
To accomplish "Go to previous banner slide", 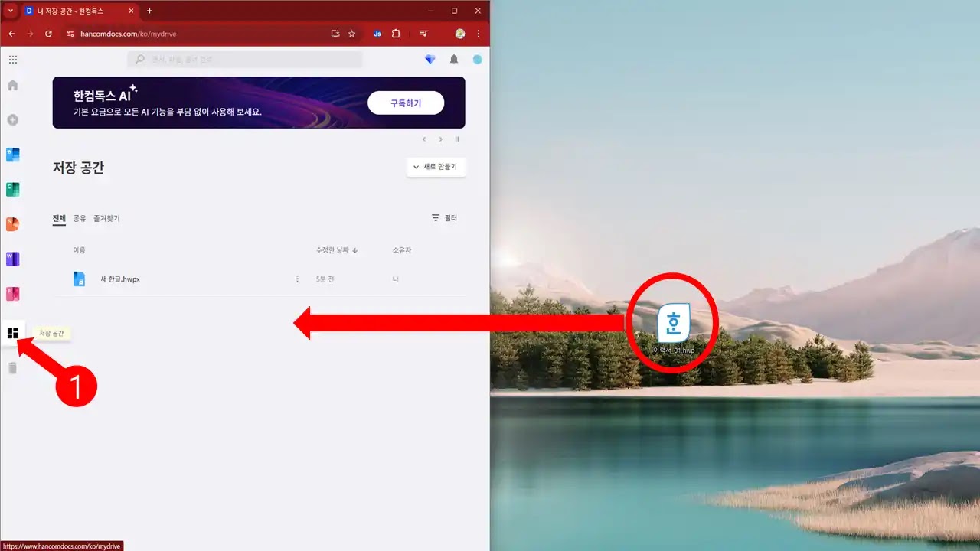I will [x=425, y=139].
